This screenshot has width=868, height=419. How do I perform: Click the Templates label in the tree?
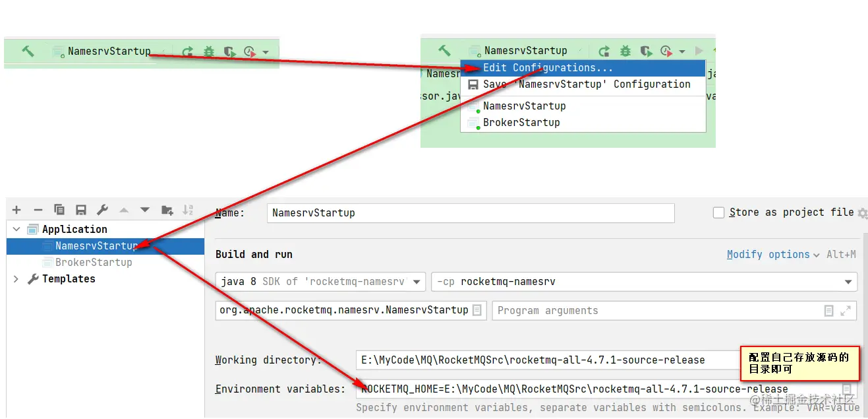(x=69, y=279)
